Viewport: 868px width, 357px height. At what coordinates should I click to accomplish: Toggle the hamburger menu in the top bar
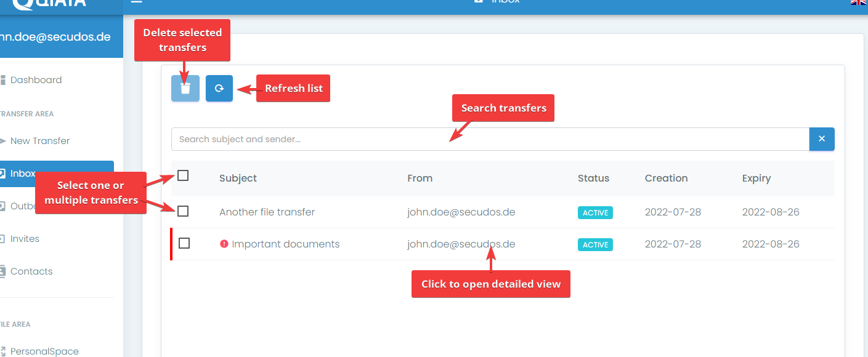tap(137, 2)
